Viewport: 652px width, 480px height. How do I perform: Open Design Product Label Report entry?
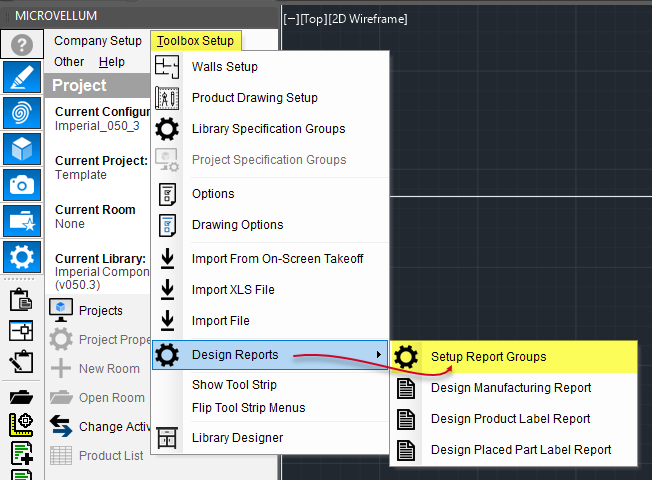[514, 419]
